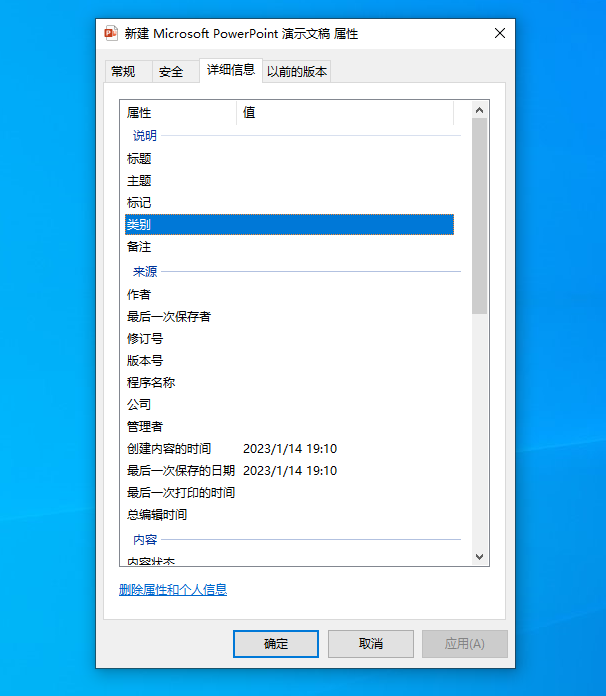Screen dimensions: 606x696
Task: Select the 程序名称 property row
Action: (x=289, y=383)
